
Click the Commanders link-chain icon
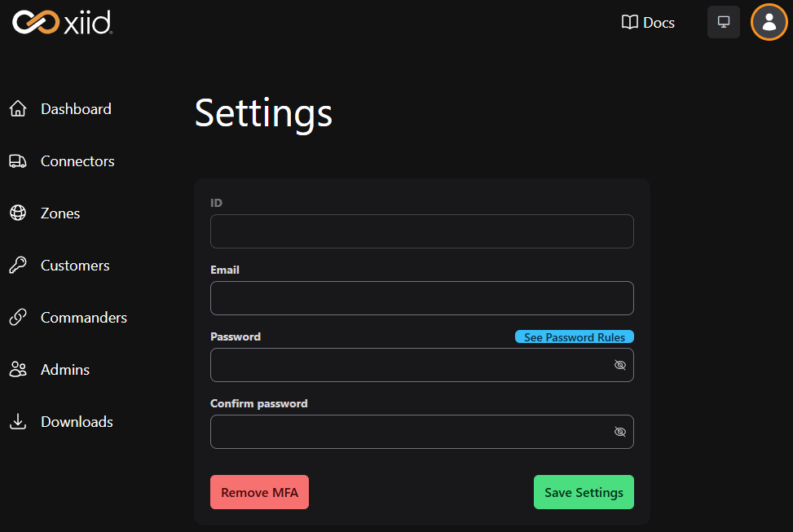point(18,318)
